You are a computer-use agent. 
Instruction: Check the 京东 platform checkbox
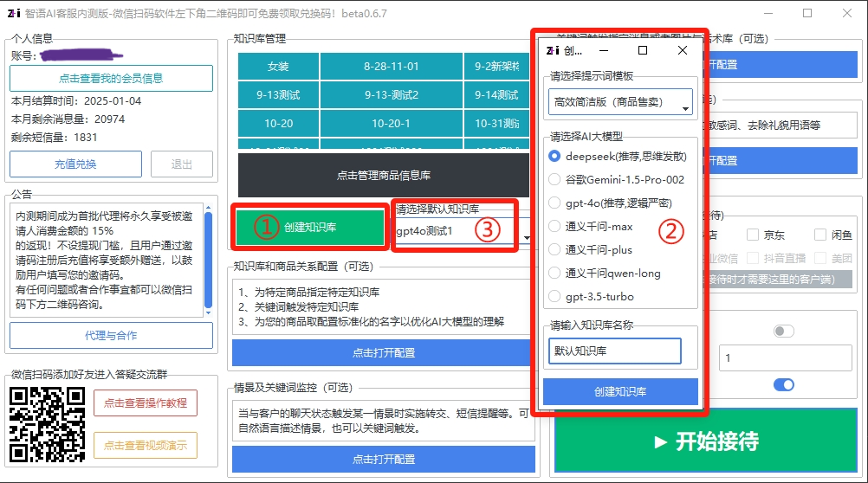pos(752,235)
